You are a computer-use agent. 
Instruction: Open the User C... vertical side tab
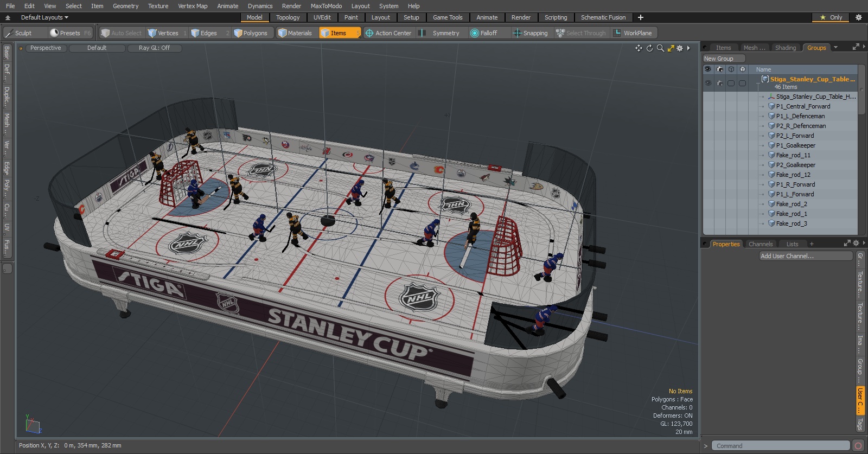[860, 400]
